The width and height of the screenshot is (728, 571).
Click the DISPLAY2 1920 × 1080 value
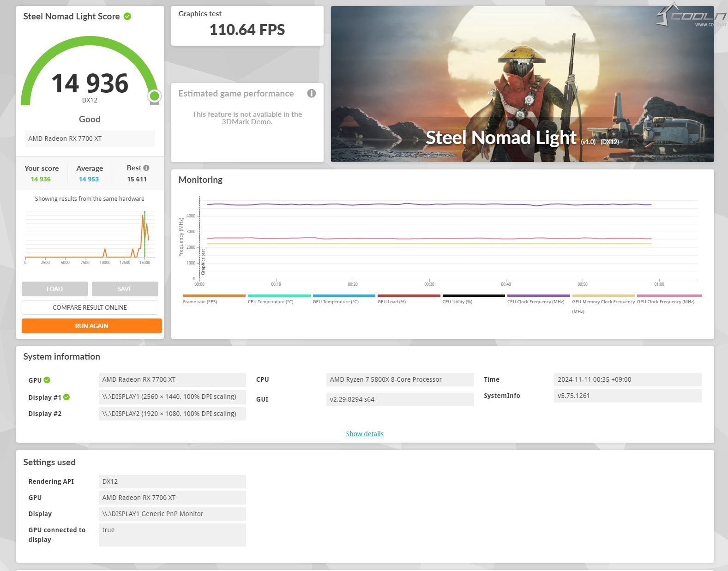pos(172,414)
